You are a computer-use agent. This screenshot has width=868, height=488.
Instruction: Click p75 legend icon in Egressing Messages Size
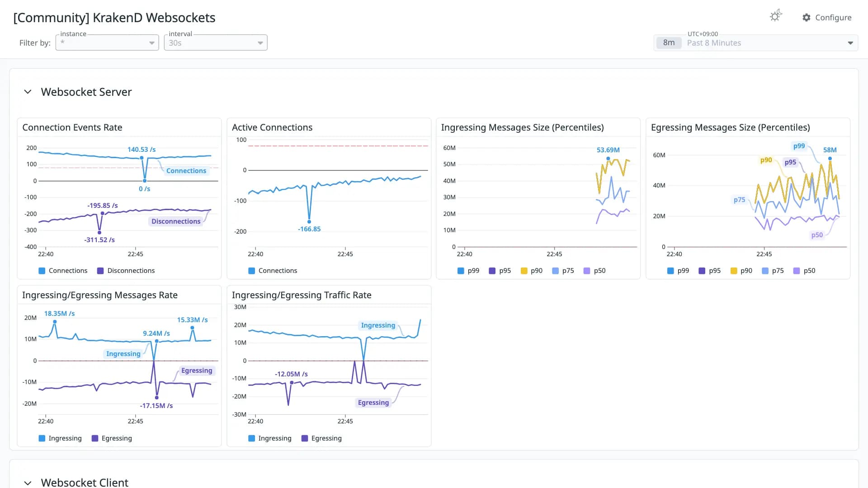pos(765,271)
